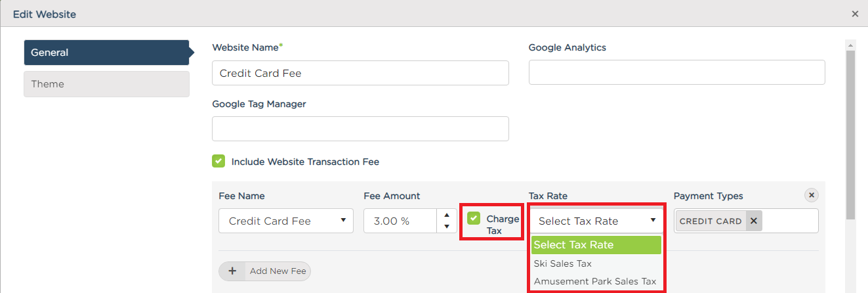This screenshot has width=868, height=293.
Task: Decrease the Fee Amount with down arrow
Action: coord(447,227)
